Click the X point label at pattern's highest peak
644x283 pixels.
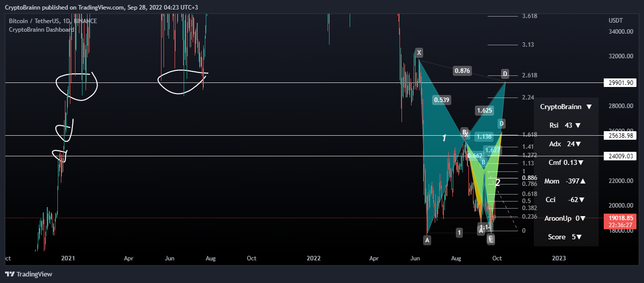(x=419, y=52)
